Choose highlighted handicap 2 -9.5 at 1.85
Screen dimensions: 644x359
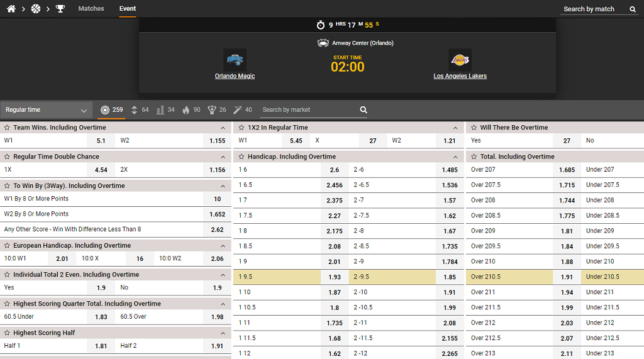point(450,277)
